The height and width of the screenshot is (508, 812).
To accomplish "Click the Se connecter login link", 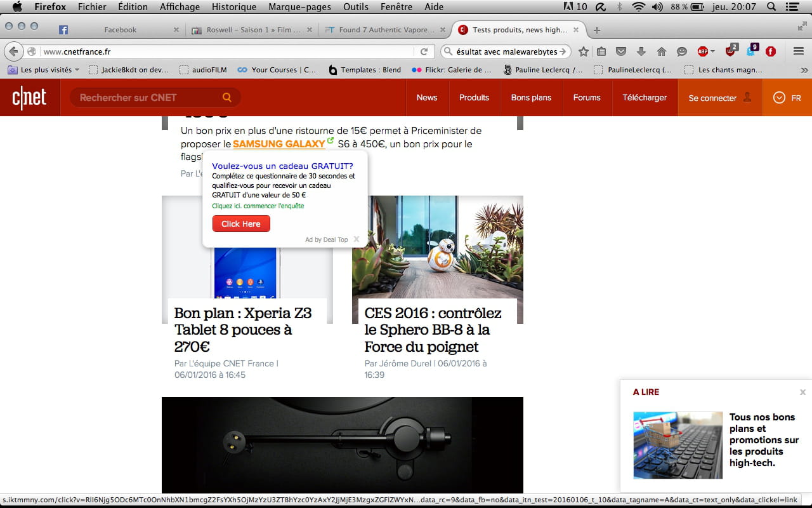I will (x=712, y=98).
